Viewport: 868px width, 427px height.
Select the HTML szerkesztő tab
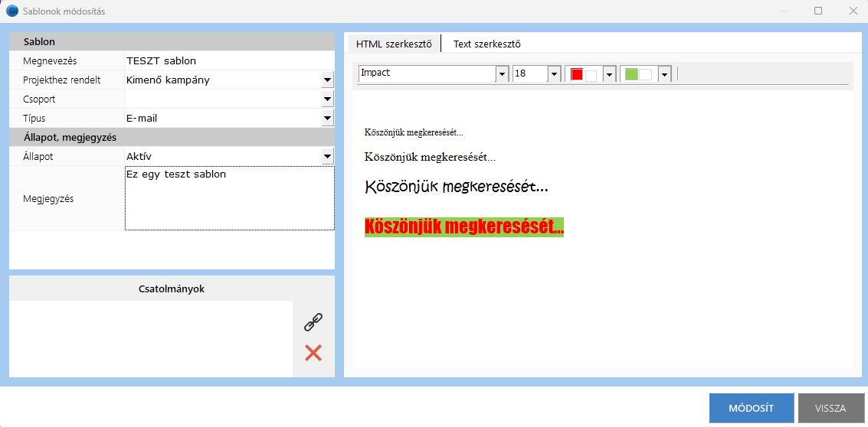[x=394, y=44]
